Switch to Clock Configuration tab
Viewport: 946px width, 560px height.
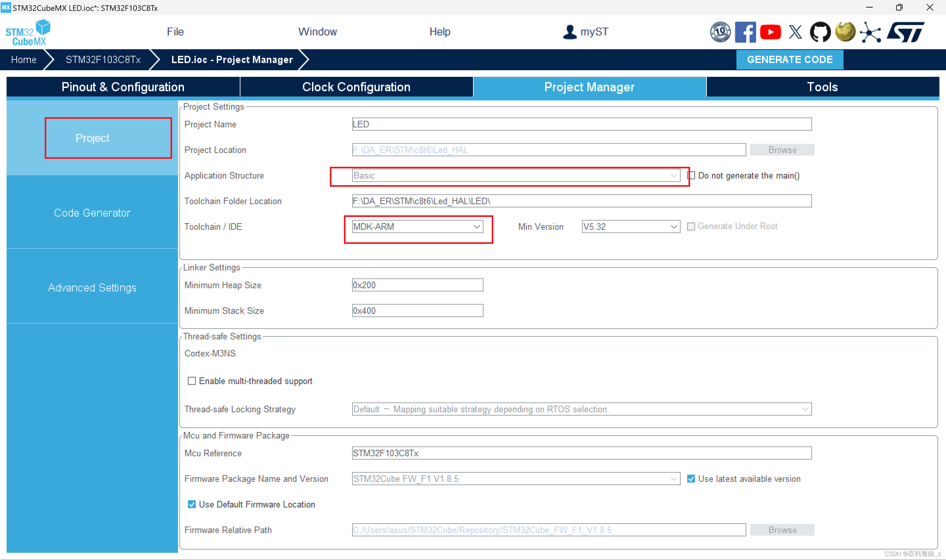coord(356,87)
